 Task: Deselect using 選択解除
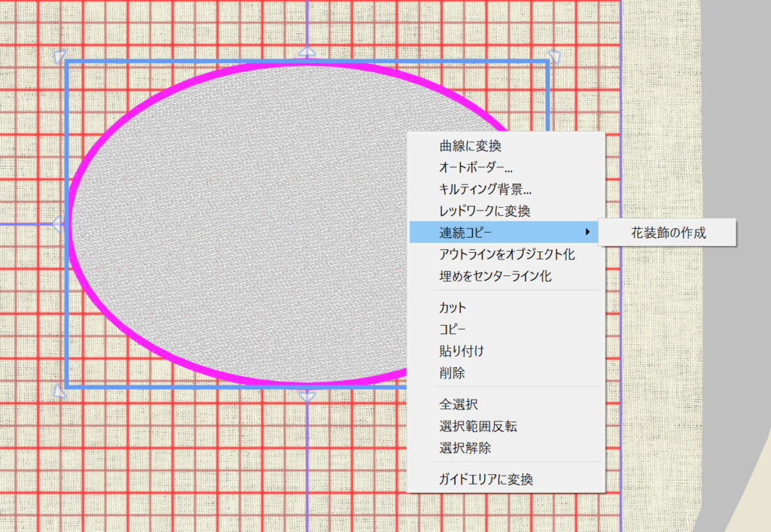[465, 448]
